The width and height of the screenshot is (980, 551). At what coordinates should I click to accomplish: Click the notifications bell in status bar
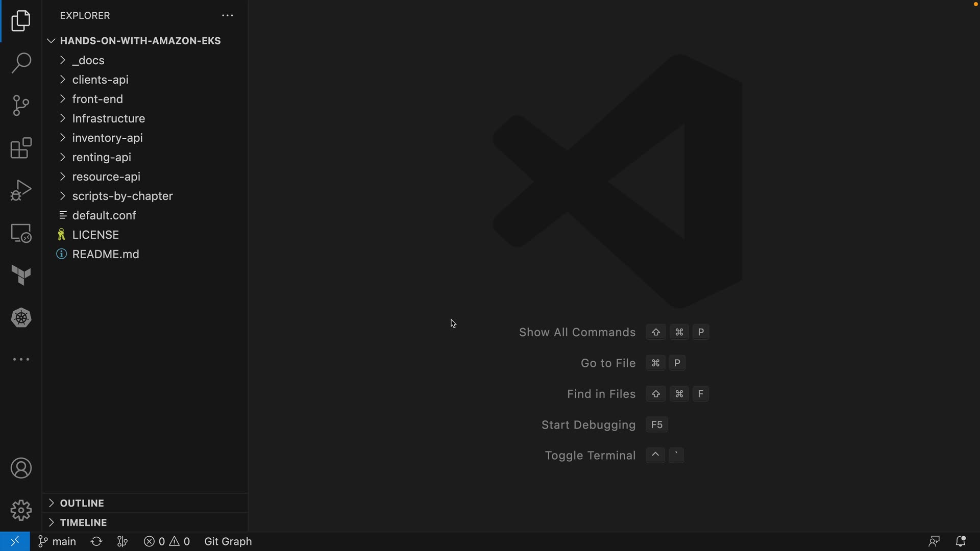pos(960,541)
